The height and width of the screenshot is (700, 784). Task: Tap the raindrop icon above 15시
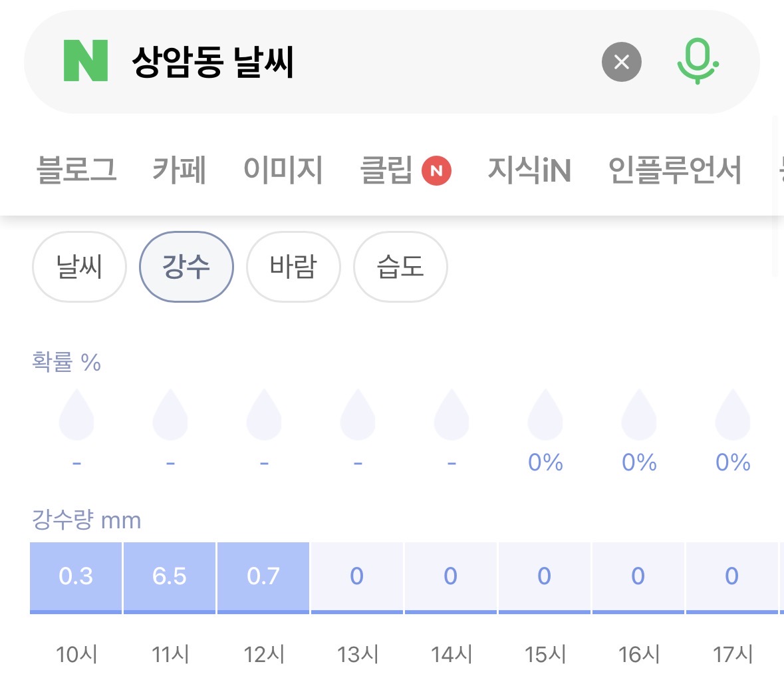pos(545,415)
